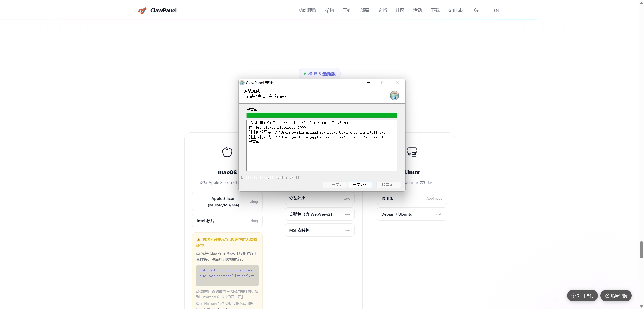The width and height of the screenshot is (644, 309).
Task: Open the 文档 nav item
Action: tap(382, 10)
